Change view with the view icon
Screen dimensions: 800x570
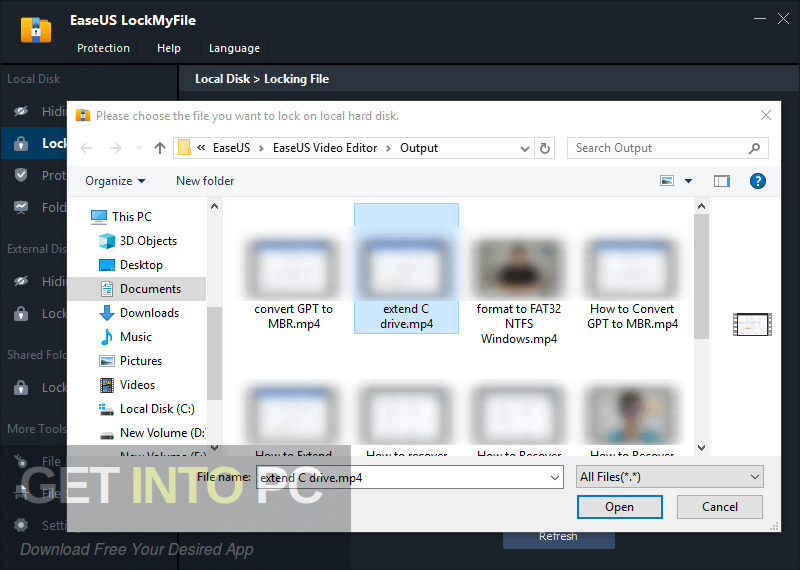point(667,181)
